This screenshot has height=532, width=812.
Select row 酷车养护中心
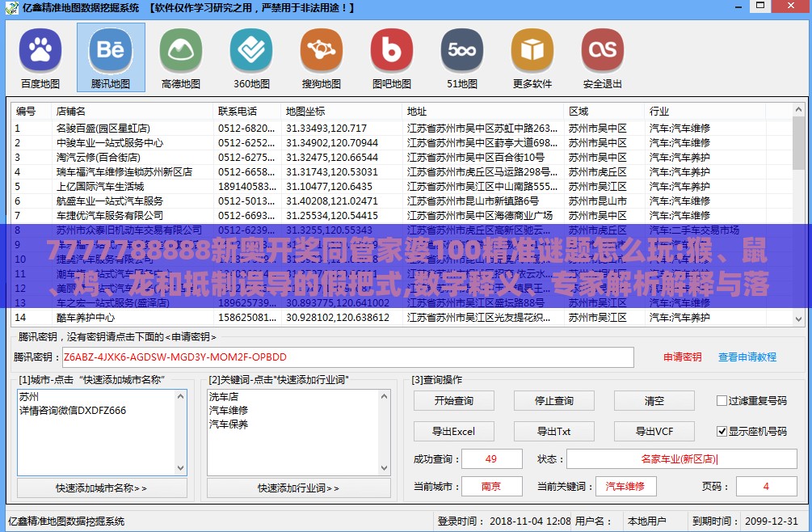coord(402,317)
